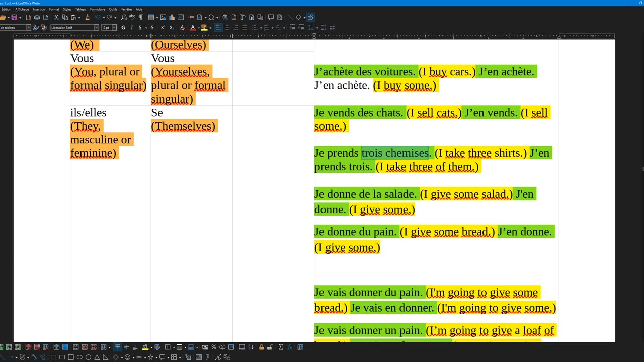644x362 pixels.
Task: Select the Callouts shape tool
Action: click(x=162, y=357)
